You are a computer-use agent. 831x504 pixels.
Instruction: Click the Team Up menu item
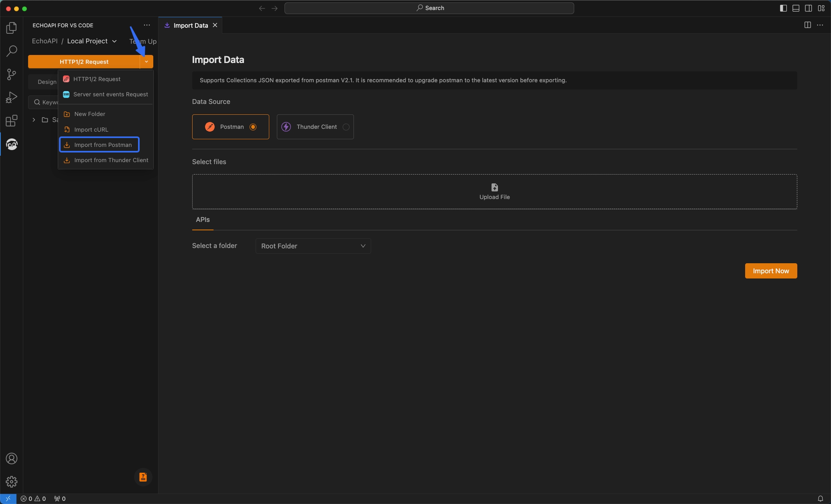coord(142,41)
